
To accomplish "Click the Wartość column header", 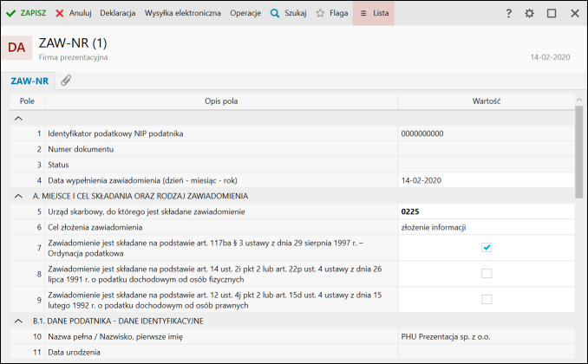I will coord(486,101).
